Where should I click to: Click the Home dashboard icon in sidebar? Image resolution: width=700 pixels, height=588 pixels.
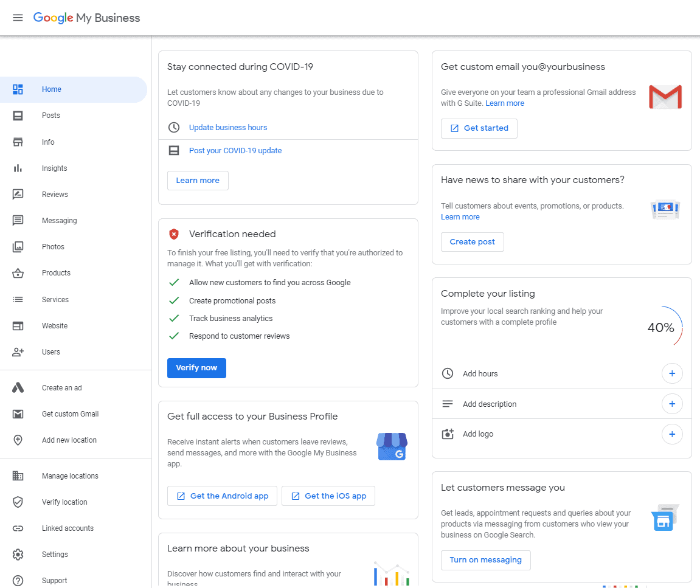click(x=18, y=89)
